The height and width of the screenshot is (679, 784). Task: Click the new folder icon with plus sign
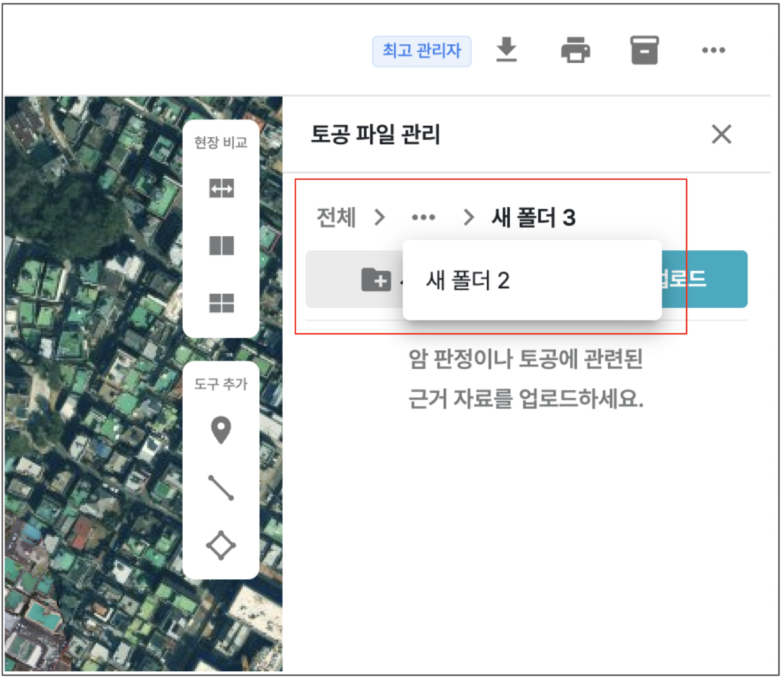(x=376, y=279)
